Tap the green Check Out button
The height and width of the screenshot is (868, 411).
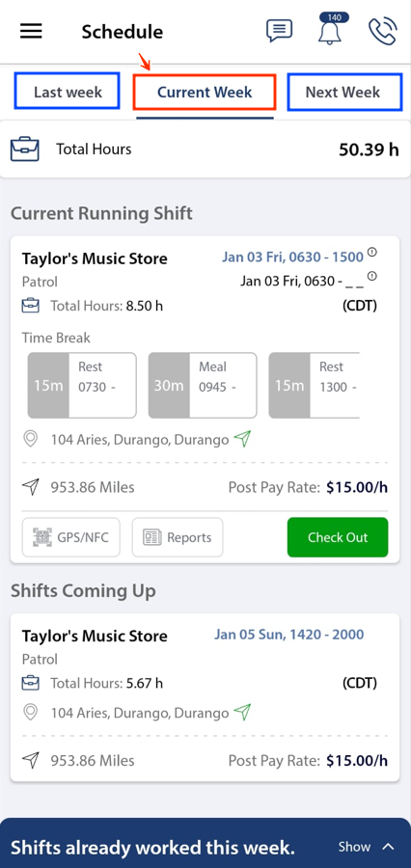(338, 537)
